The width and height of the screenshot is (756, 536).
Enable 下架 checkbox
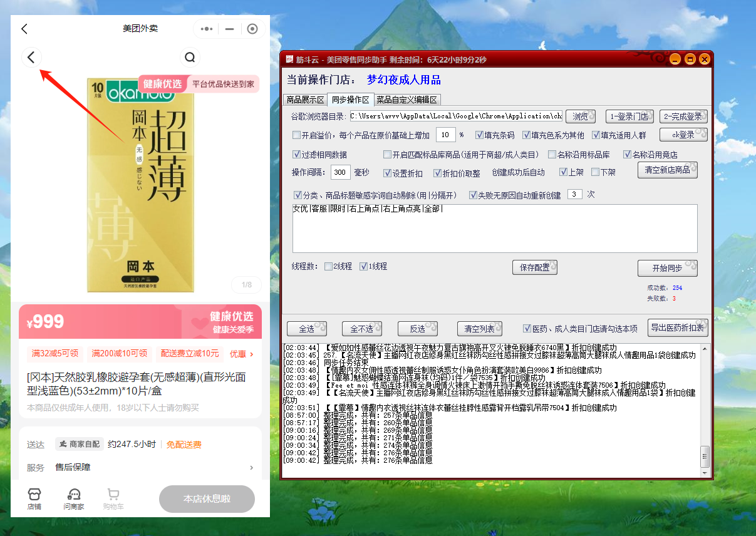[595, 172]
